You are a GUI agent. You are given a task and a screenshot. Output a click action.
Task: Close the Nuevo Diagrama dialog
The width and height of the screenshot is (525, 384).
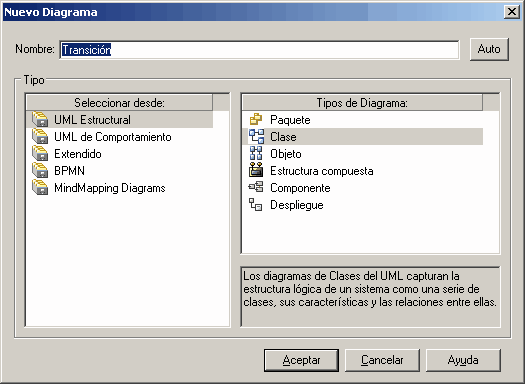[x=512, y=12]
